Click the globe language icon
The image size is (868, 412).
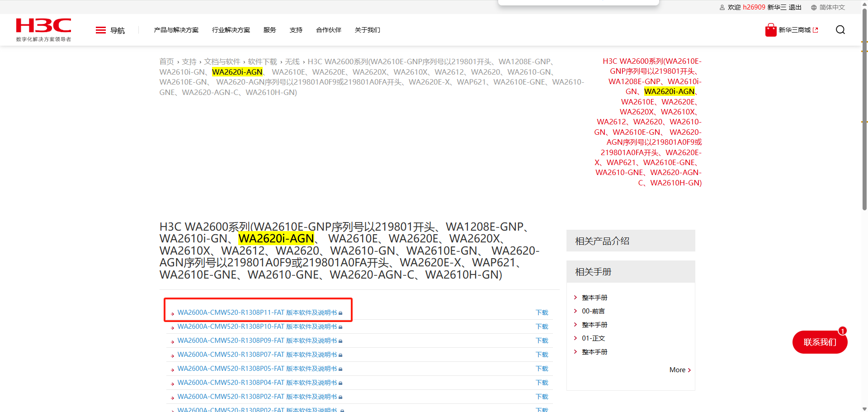coord(814,7)
